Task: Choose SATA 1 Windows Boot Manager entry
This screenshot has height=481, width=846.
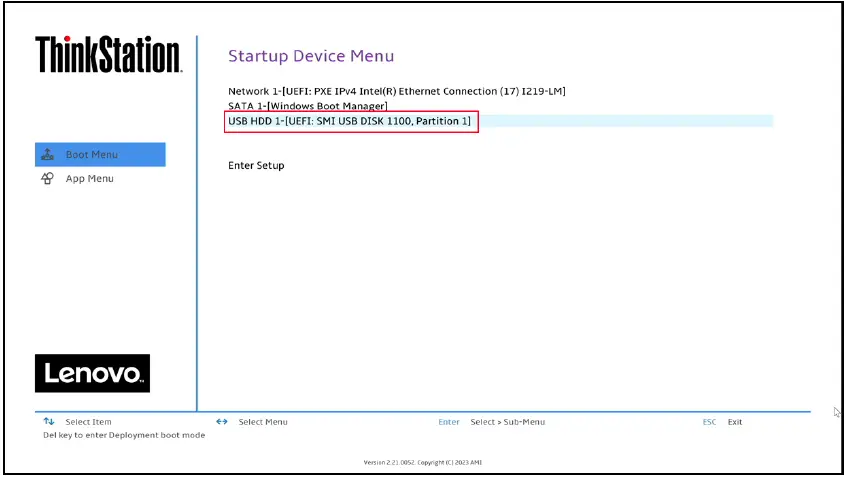Action: [308, 106]
